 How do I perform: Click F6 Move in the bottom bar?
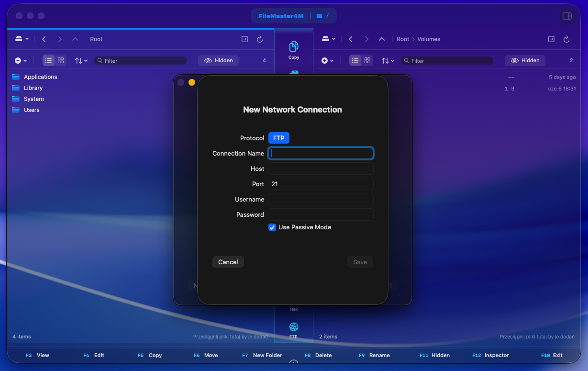coord(206,355)
